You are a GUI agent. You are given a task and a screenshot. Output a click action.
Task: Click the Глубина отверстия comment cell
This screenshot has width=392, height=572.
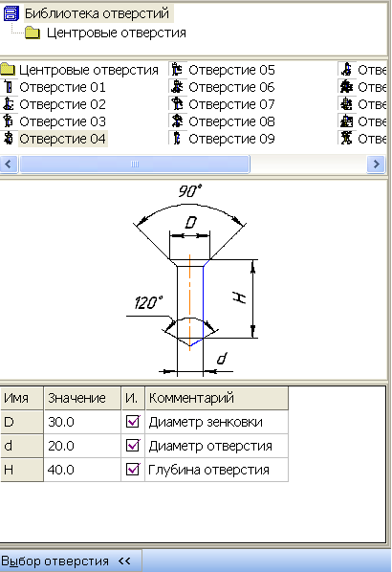click(x=217, y=470)
